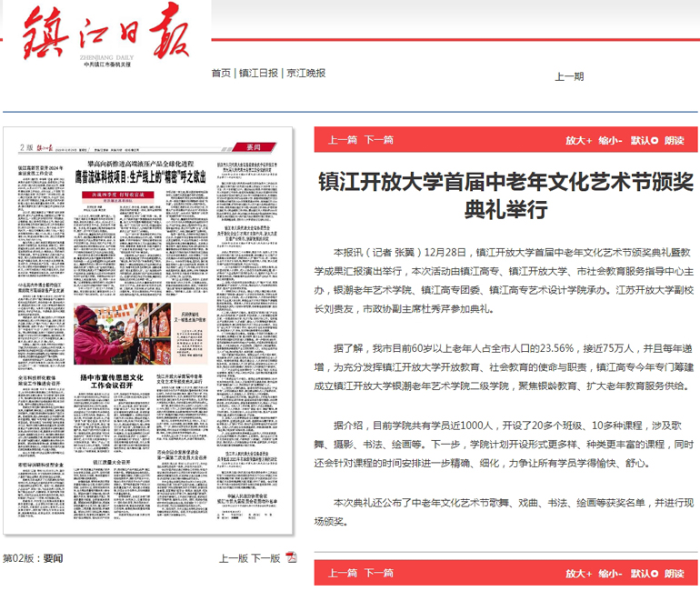
Task: Click 放大+ in the top red bar
Action: [x=578, y=140]
